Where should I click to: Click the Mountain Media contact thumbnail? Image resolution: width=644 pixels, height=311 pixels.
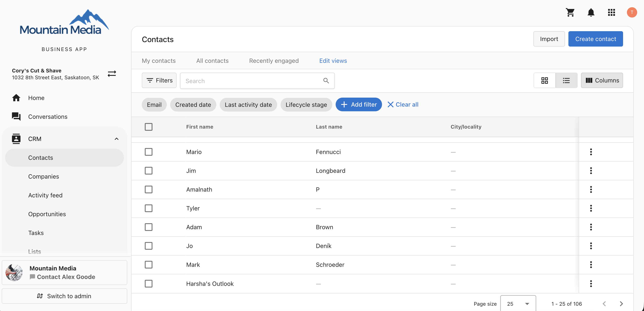pos(14,272)
